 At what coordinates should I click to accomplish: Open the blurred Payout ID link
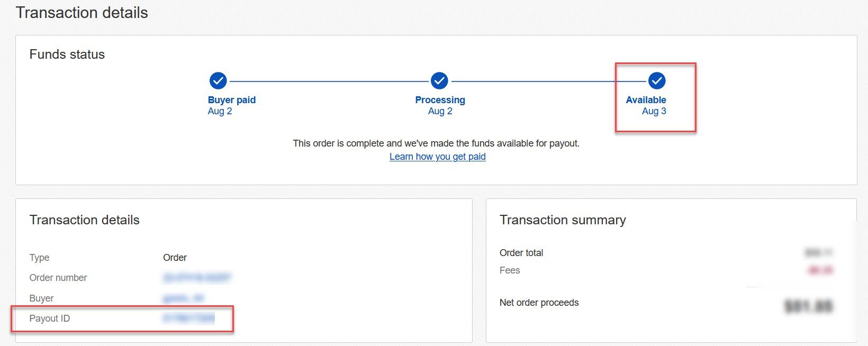189,318
